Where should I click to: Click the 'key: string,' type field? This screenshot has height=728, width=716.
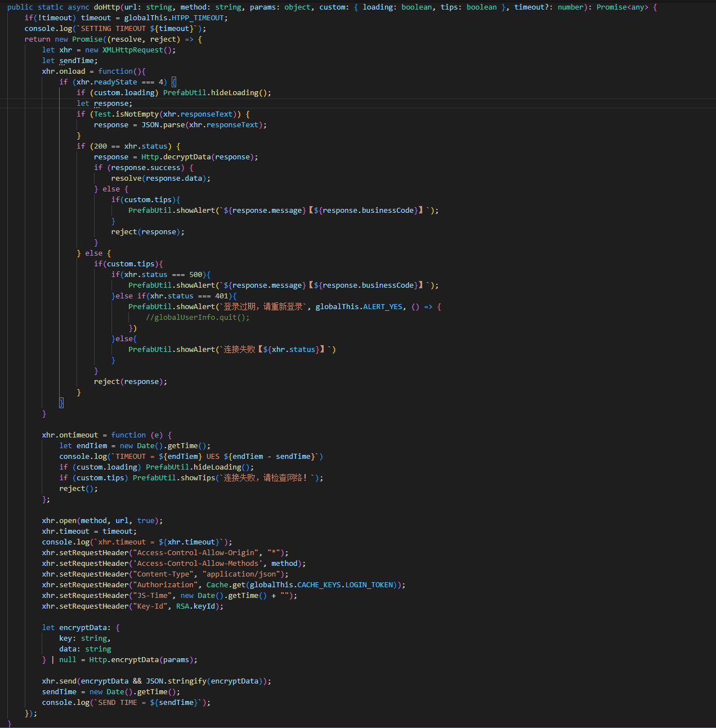coord(85,638)
